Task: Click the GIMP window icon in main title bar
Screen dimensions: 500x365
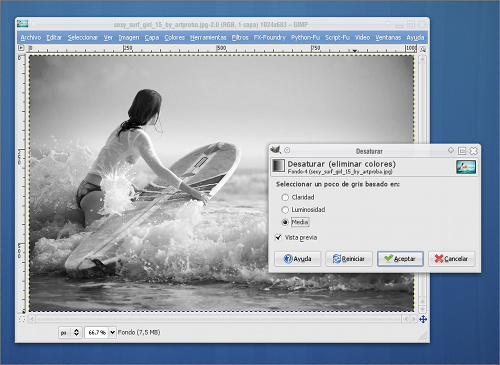Action: click(x=23, y=24)
